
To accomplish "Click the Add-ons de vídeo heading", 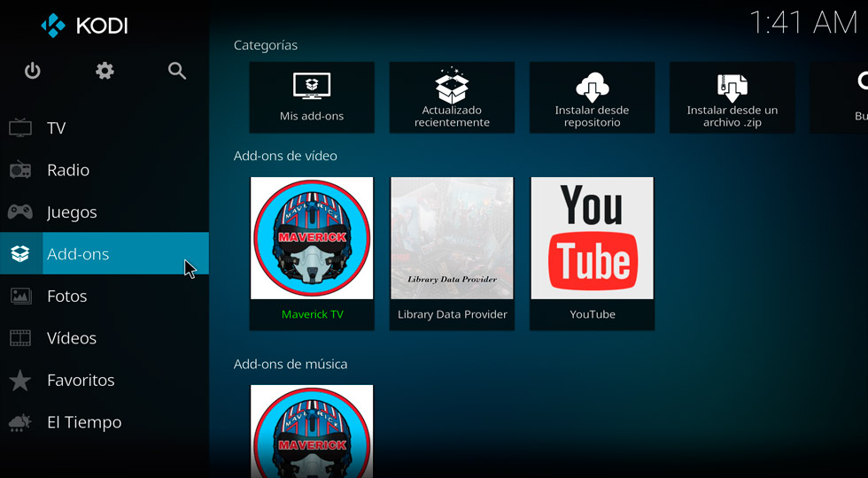I will 285,156.
